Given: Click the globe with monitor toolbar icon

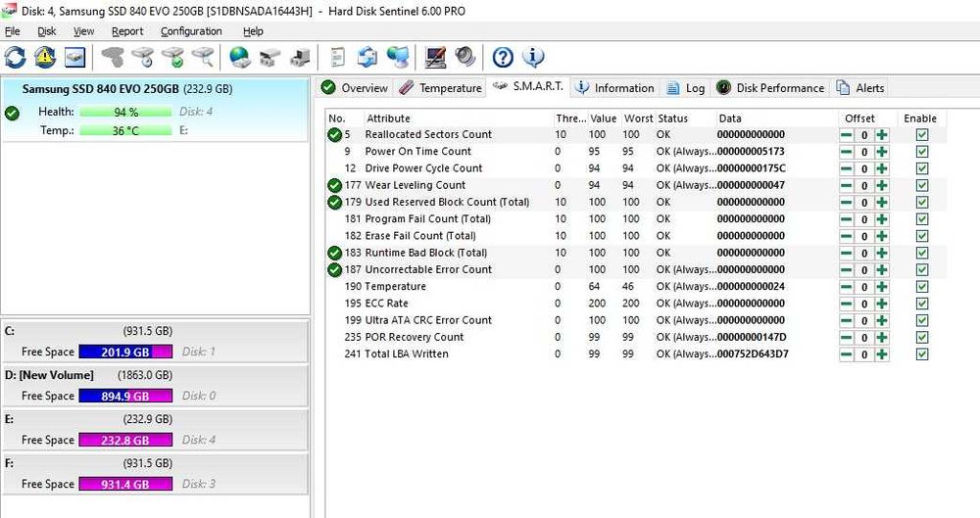Looking at the screenshot, I should point(398,58).
